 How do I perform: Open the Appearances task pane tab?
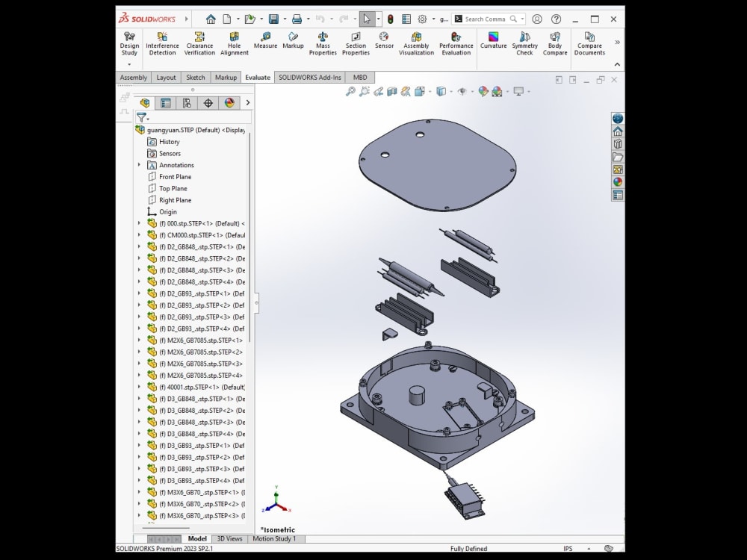[618, 182]
